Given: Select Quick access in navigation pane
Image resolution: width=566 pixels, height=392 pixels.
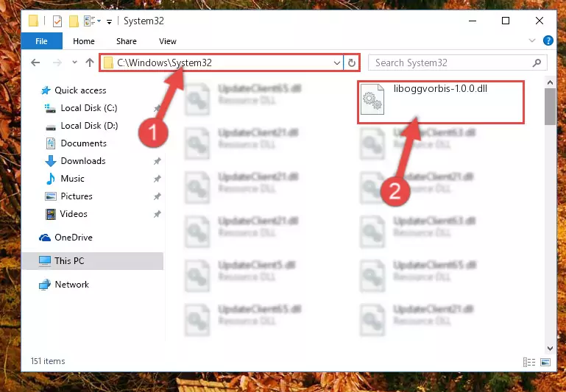Looking at the screenshot, I should pos(80,90).
